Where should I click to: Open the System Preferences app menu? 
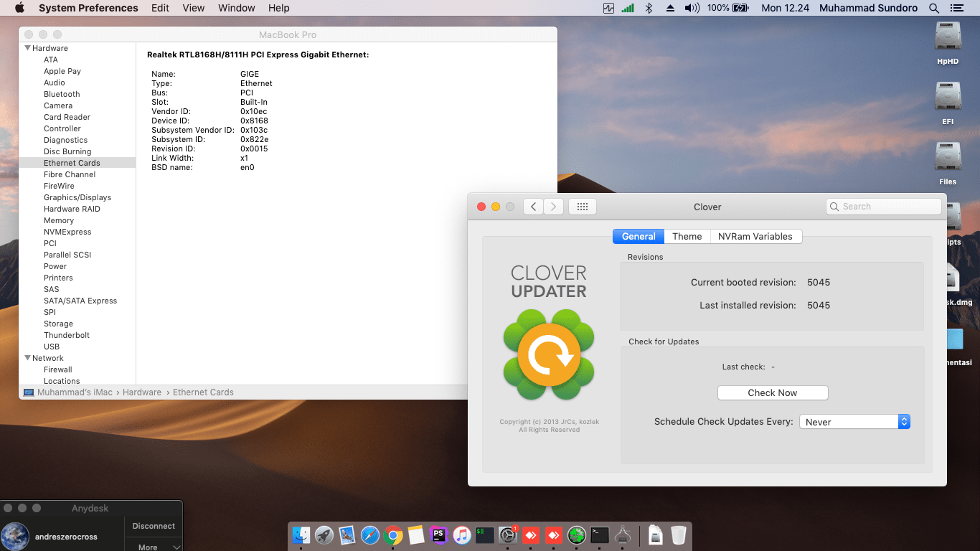coord(88,8)
